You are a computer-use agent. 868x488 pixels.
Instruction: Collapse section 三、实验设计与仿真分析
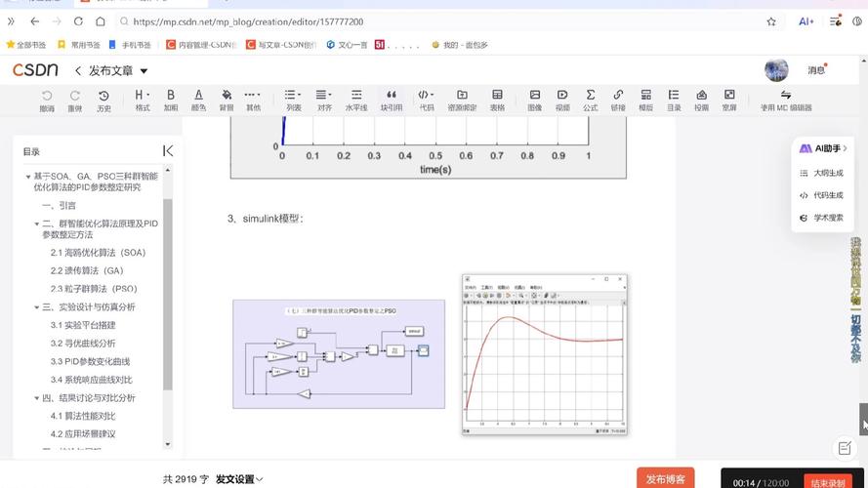[36, 307]
